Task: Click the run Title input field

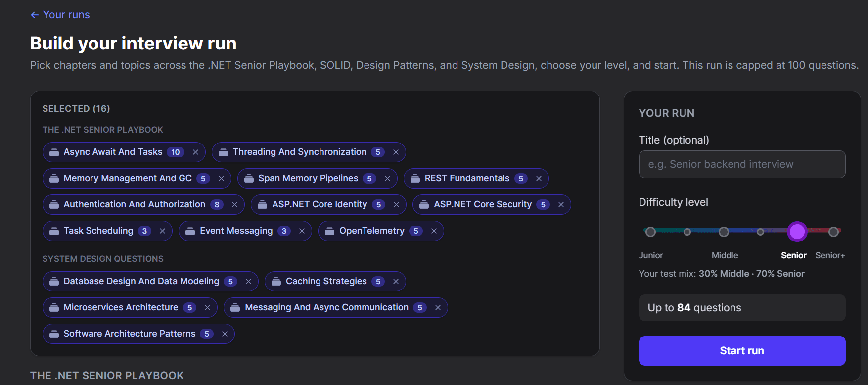Action: [742, 164]
